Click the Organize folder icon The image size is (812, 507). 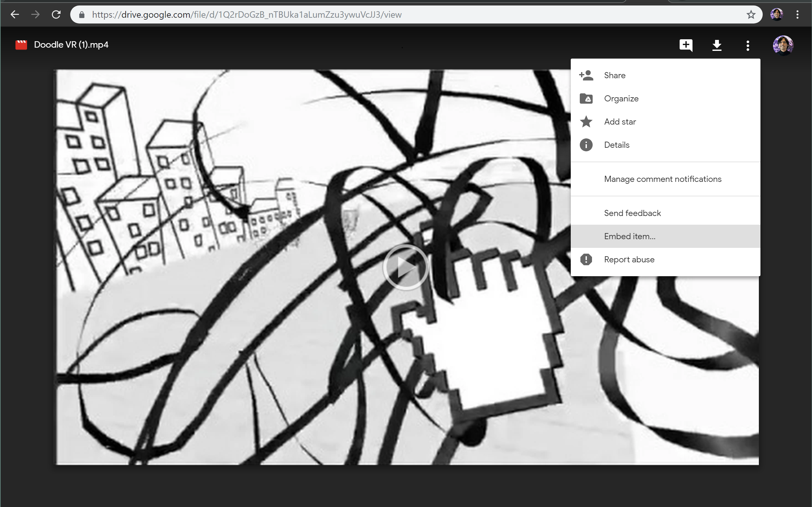pos(586,99)
